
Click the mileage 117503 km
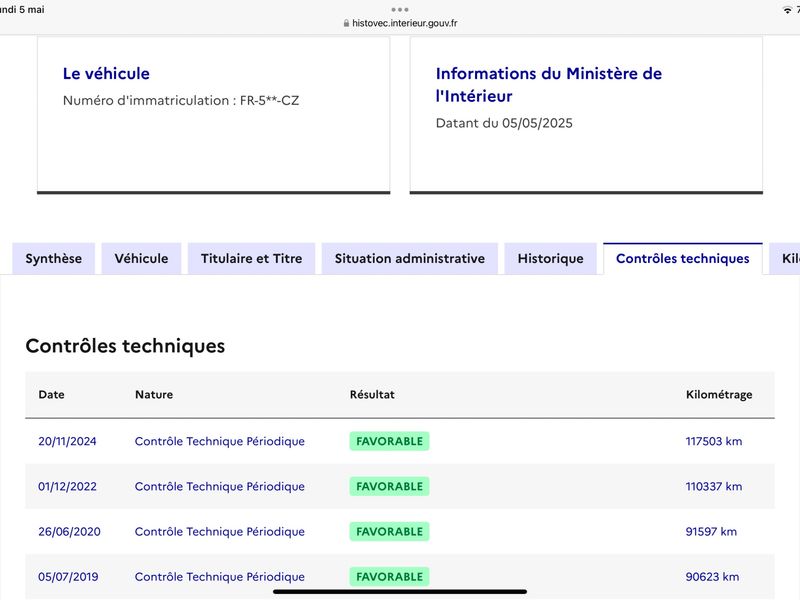pos(714,441)
